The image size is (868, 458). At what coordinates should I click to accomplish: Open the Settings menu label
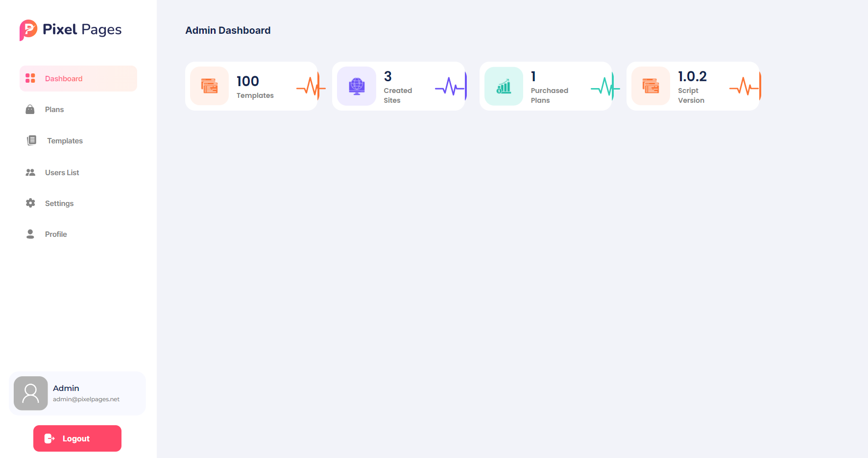click(59, 204)
